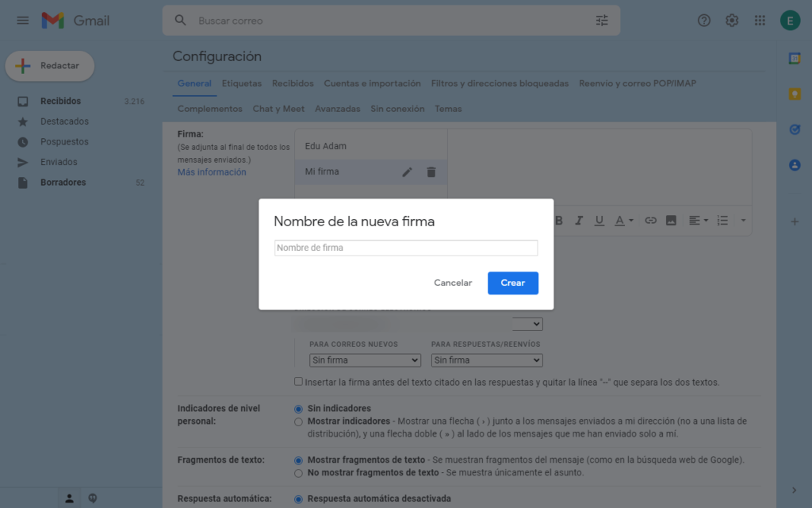This screenshot has width=812, height=508.
Task: Choose No mostrar fragmentos de texto
Action: [298, 473]
